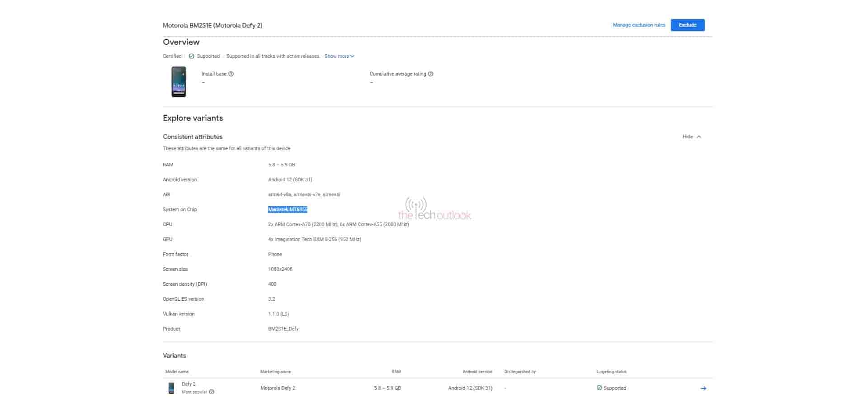
Task: Click the Supported checkmark icon in Overview
Action: click(191, 57)
